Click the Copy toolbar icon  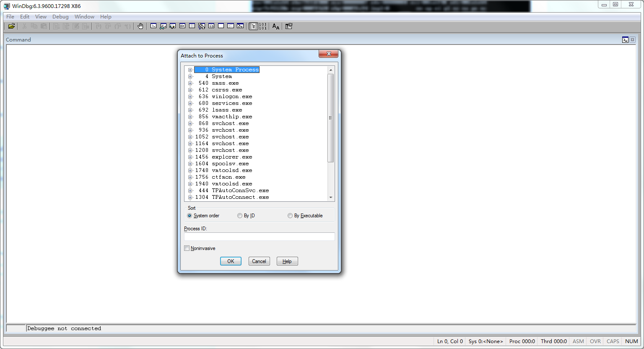pos(34,26)
